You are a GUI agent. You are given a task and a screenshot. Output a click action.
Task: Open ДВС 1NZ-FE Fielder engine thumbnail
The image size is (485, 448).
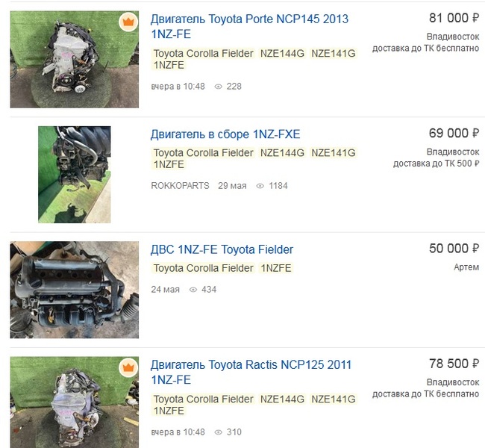[74, 290]
